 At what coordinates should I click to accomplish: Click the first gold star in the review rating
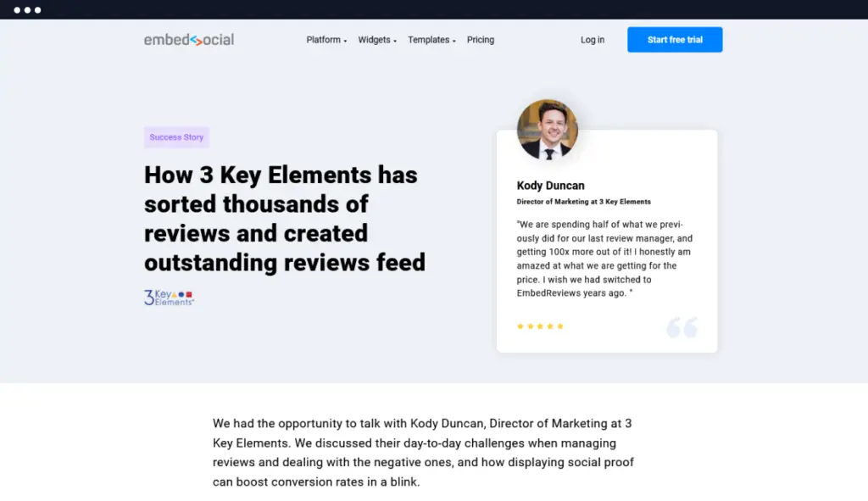tap(520, 326)
